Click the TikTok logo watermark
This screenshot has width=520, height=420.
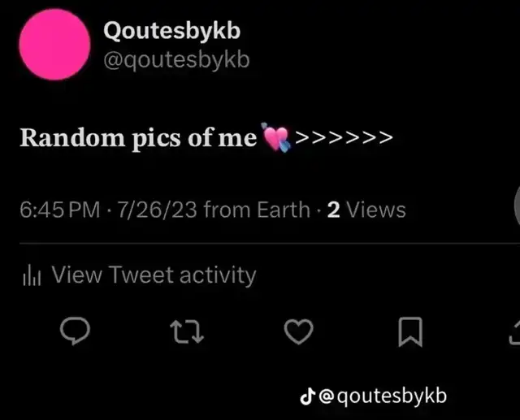(307, 396)
